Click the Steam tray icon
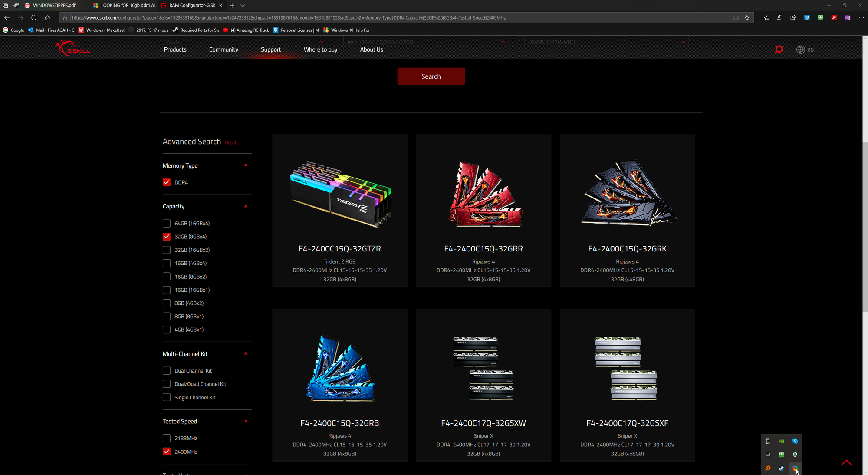The width and height of the screenshot is (868, 475). tap(781, 468)
